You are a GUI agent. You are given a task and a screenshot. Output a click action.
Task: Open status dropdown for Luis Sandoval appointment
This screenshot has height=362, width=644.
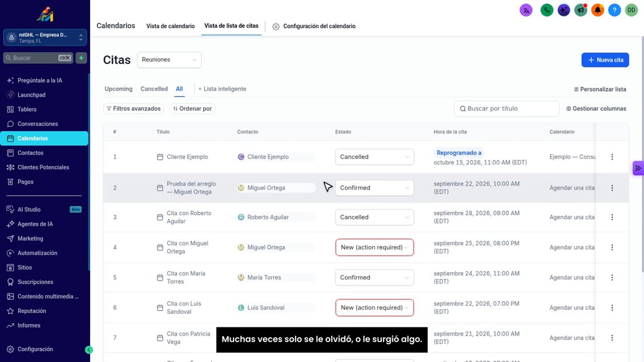click(x=375, y=308)
